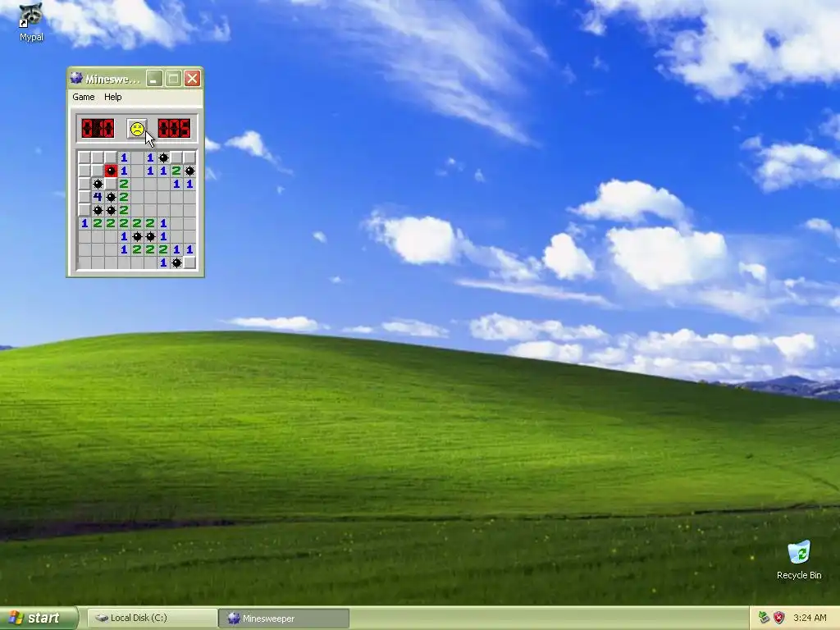Click the mine directly below the 4
The image size is (840, 630).
click(98, 210)
